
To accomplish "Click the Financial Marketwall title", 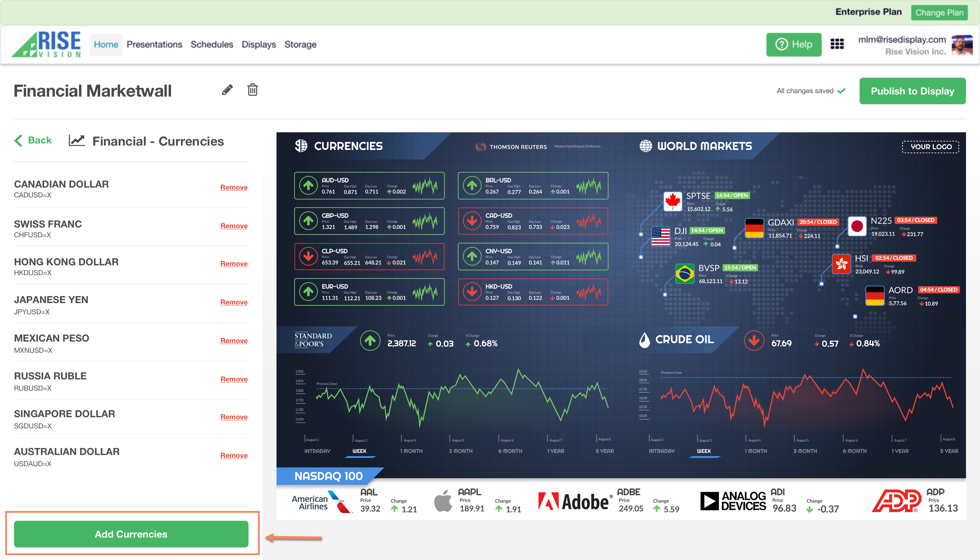I will pos(92,91).
